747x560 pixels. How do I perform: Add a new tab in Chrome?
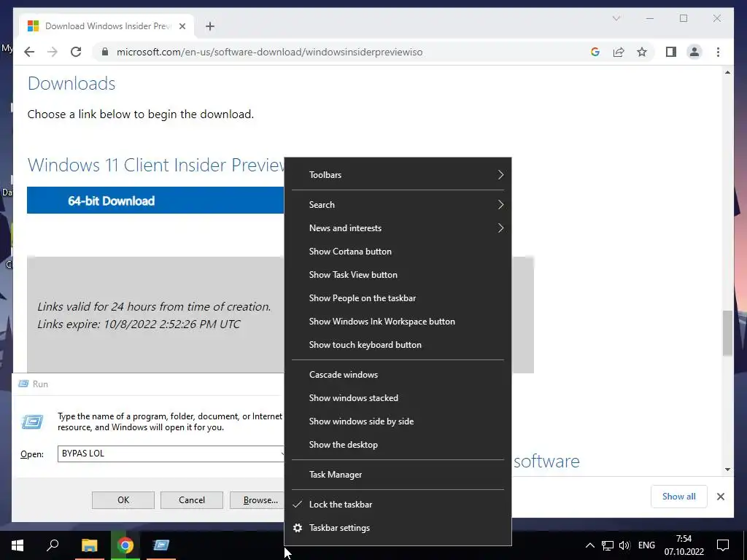pyautogui.click(x=210, y=26)
